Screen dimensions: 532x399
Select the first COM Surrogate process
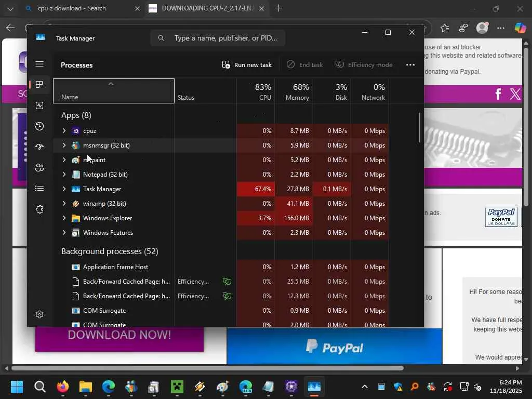[x=221, y=311]
